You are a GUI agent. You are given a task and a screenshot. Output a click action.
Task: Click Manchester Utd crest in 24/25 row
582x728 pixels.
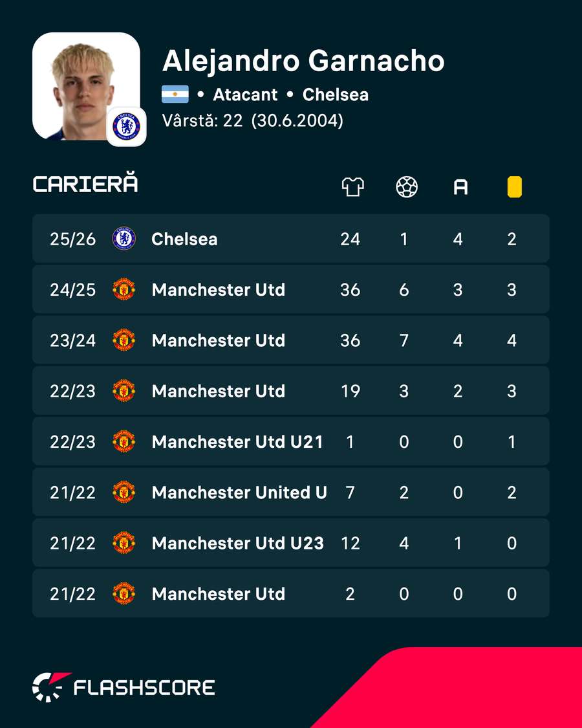(124, 289)
